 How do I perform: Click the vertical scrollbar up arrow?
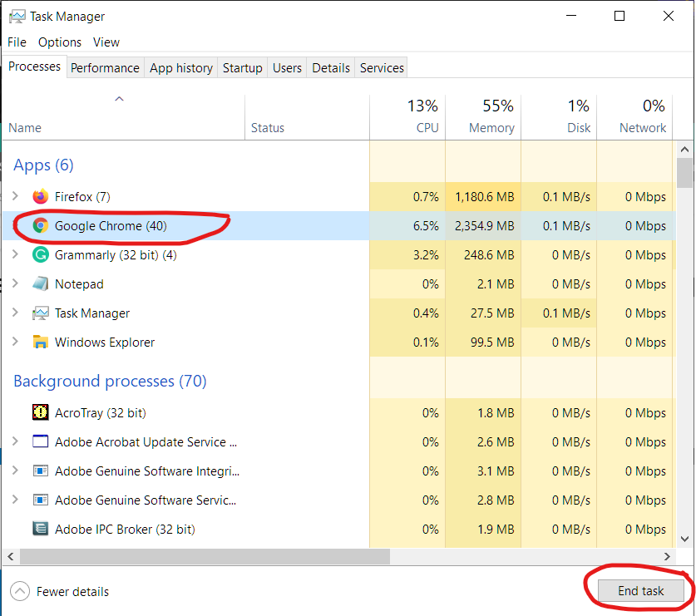click(x=684, y=150)
